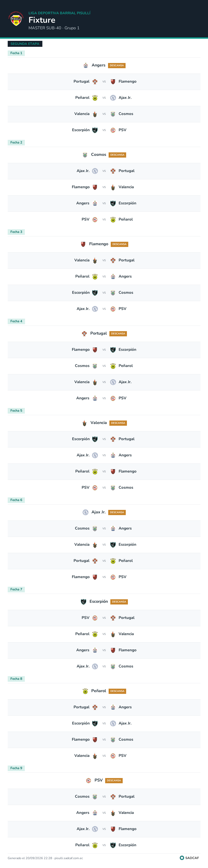
Task: Click DESCANSA badge next to Ajax Jr.
Action: 117,512
